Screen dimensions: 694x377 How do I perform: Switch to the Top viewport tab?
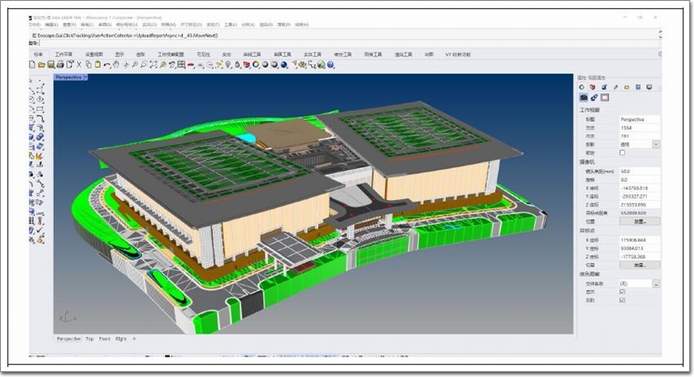coord(90,339)
